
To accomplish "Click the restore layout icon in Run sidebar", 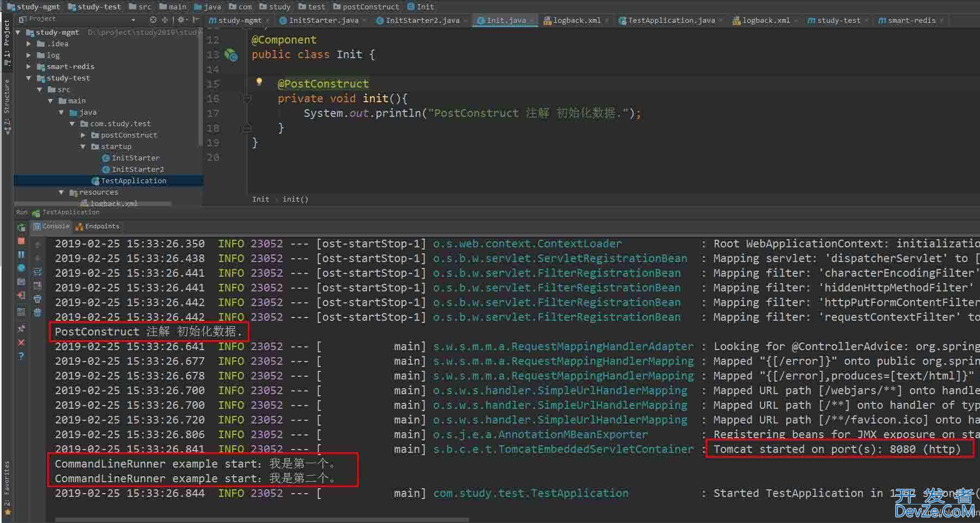I will 21,312.
